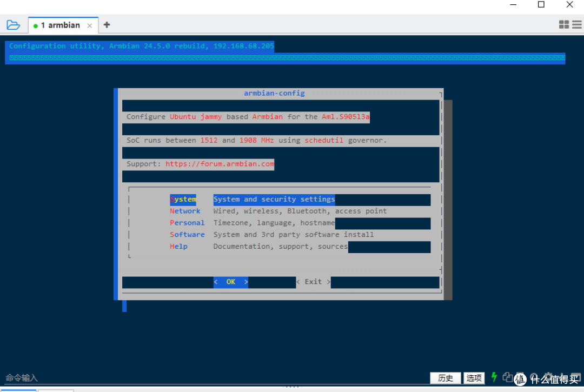
Task: Select the Software menu entry
Action: pos(187,235)
